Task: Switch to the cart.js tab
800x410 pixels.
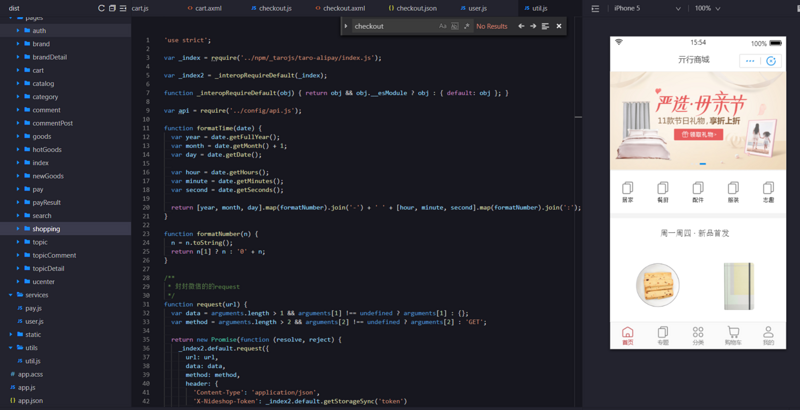Action: 140,8
